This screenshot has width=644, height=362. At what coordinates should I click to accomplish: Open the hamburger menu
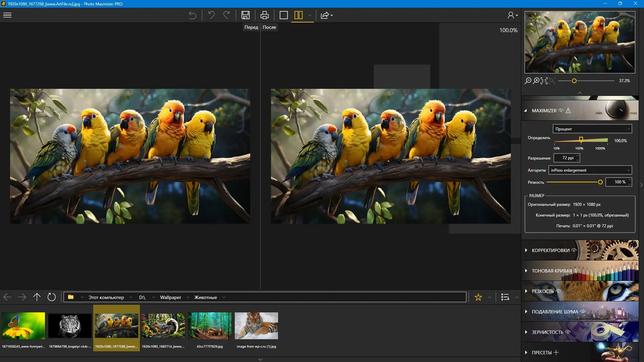click(7, 15)
